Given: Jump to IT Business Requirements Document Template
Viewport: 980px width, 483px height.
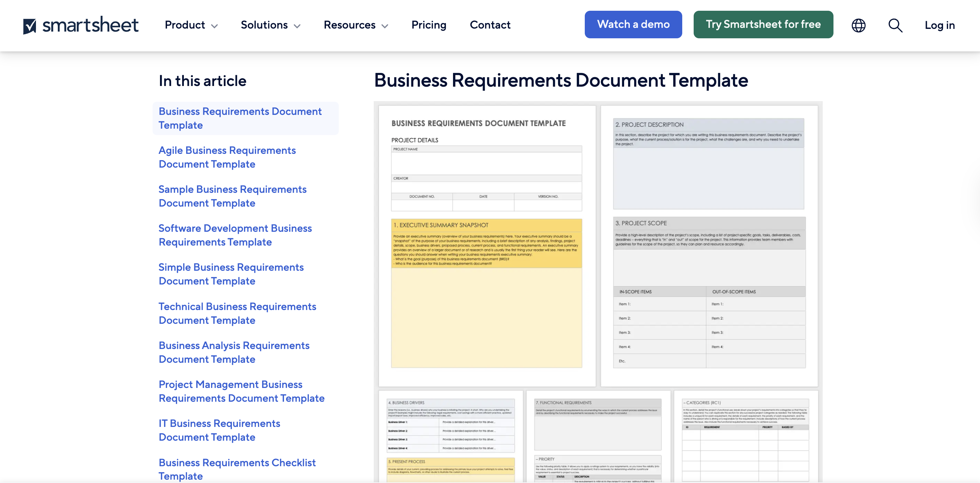Looking at the screenshot, I should pyautogui.click(x=219, y=430).
